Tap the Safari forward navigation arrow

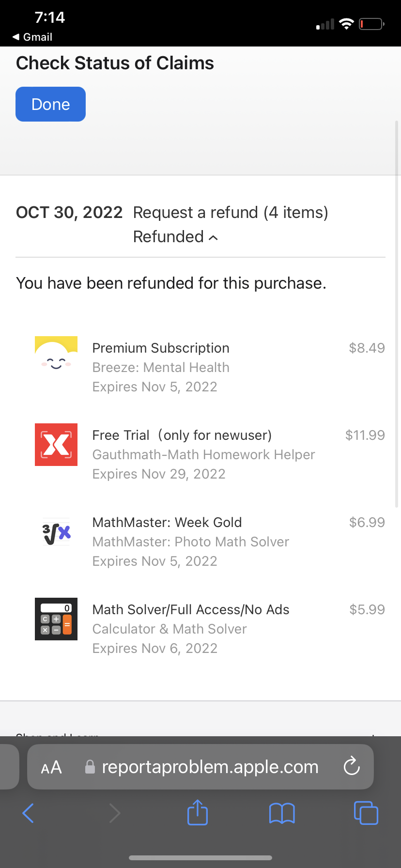[114, 813]
